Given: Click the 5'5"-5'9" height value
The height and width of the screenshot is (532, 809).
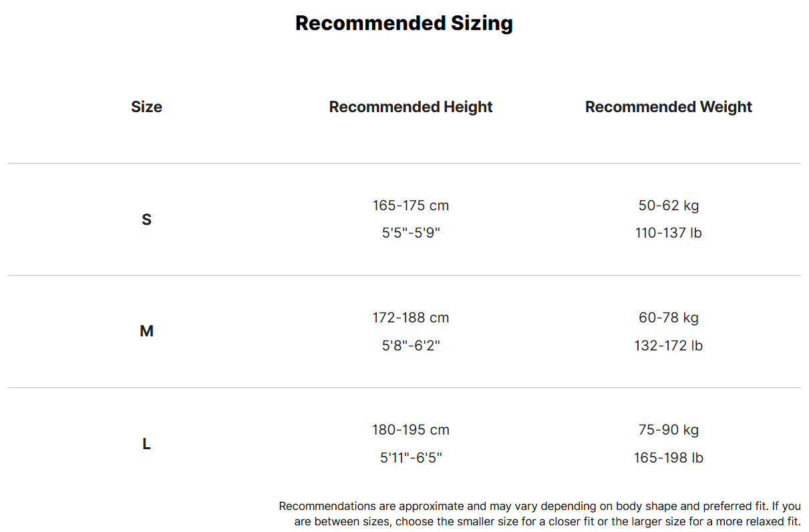Looking at the screenshot, I should point(411,234).
